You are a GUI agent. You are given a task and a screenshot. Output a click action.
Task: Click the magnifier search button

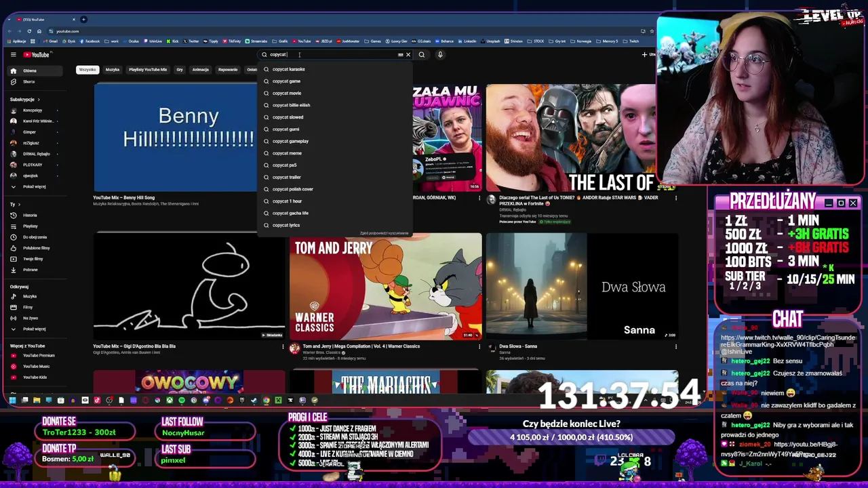pyautogui.click(x=422, y=55)
